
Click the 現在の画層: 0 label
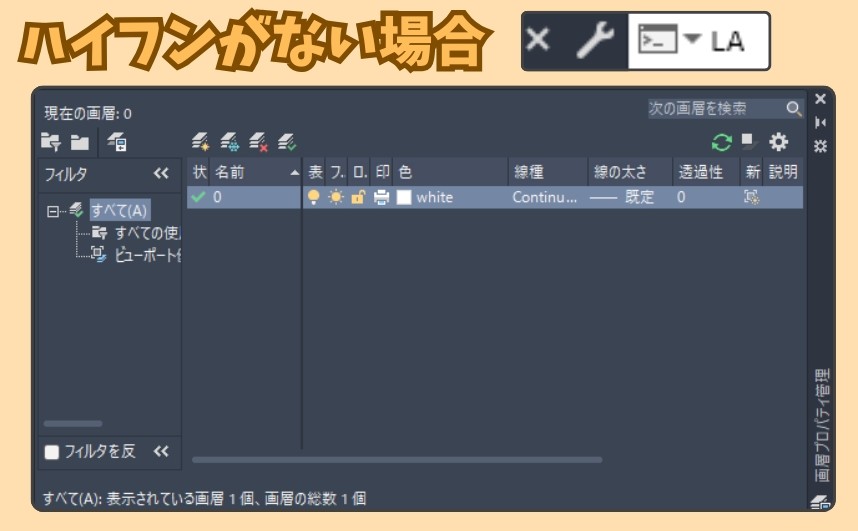[88, 114]
